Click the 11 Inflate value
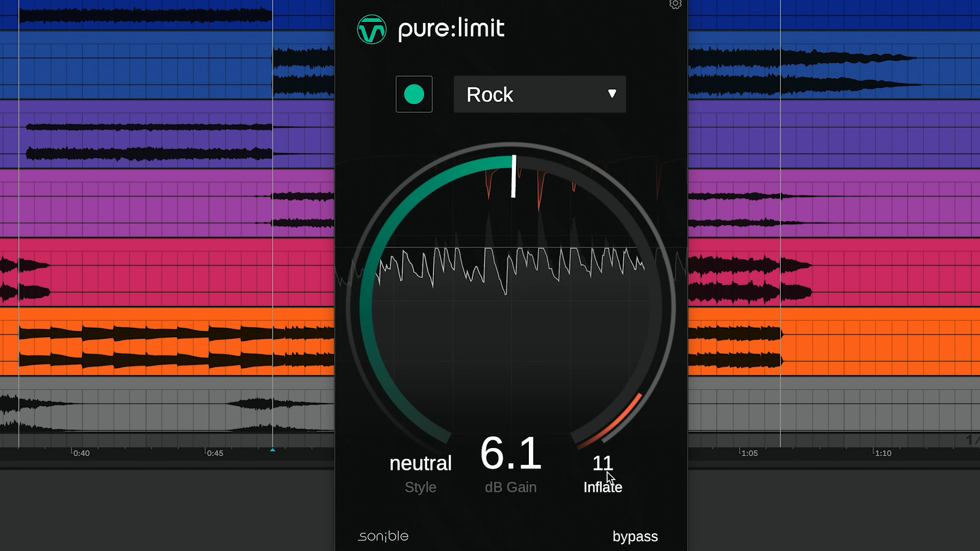Image resolution: width=980 pixels, height=551 pixels. [x=603, y=463]
